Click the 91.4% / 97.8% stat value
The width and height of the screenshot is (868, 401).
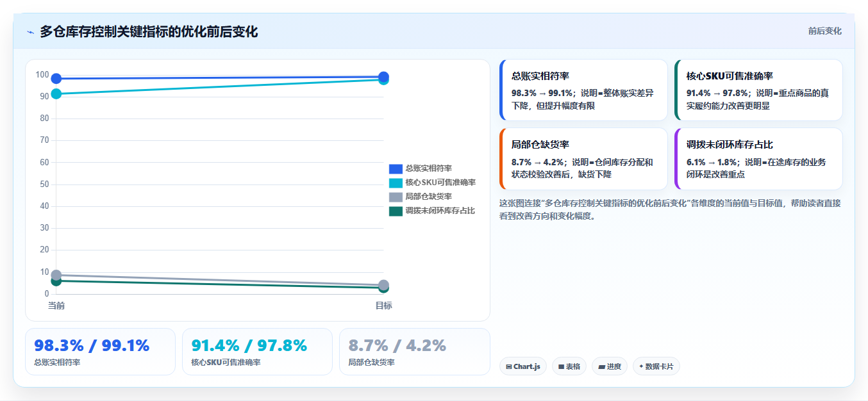tap(249, 346)
